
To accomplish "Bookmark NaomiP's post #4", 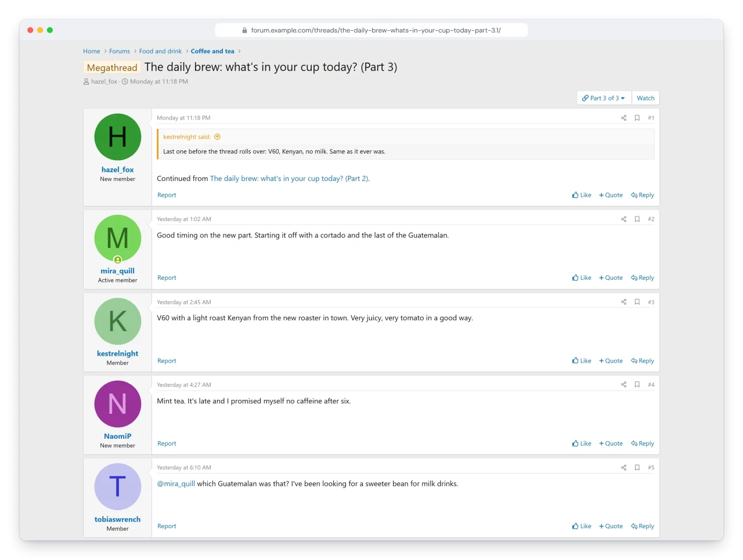I will [x=637, y=385].
